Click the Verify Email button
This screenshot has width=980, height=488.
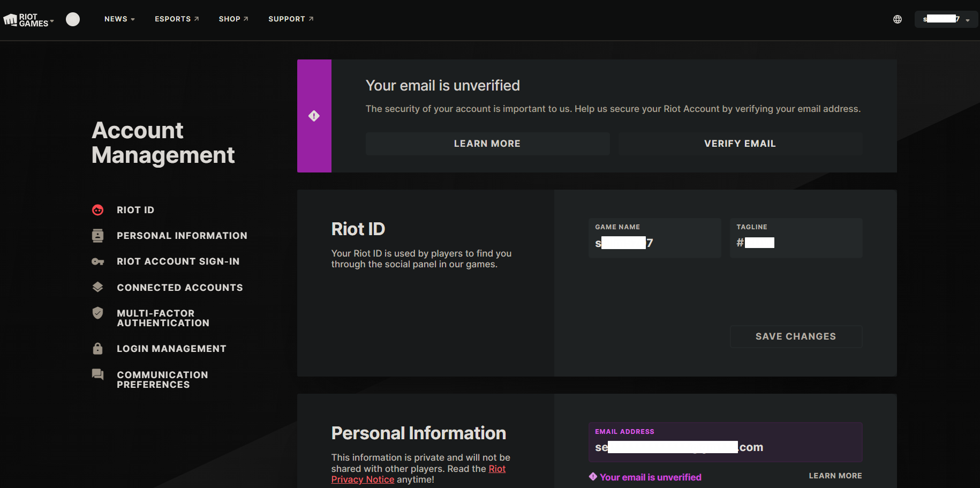740,144
